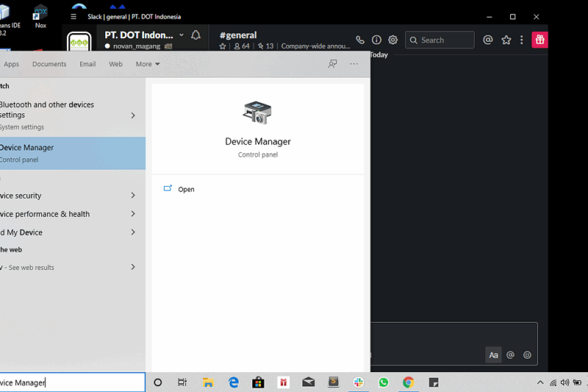
Task: Open network status tray icon
Action: (553, 382)
